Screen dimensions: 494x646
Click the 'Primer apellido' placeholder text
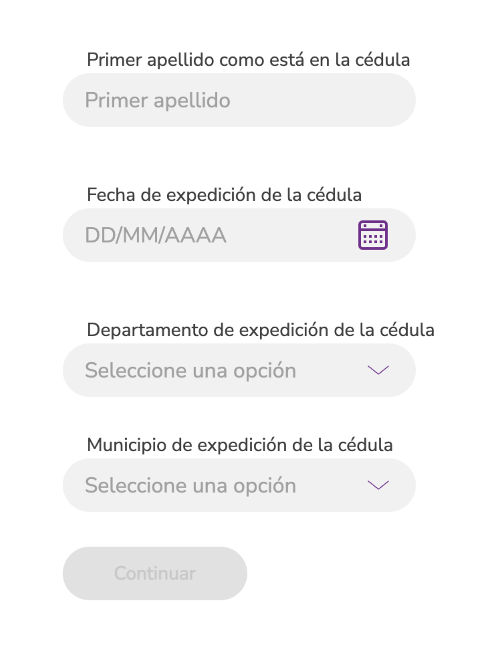coord(157,101)
